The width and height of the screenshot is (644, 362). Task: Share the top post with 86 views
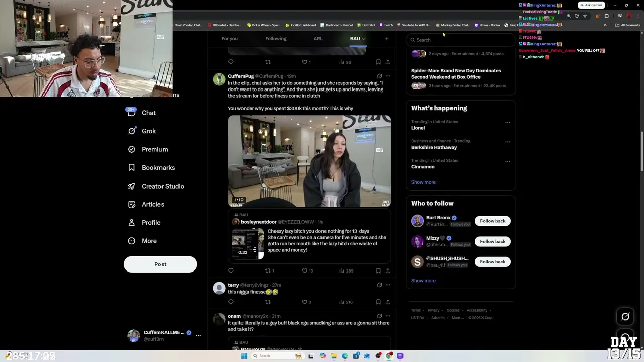click(388, 62)
